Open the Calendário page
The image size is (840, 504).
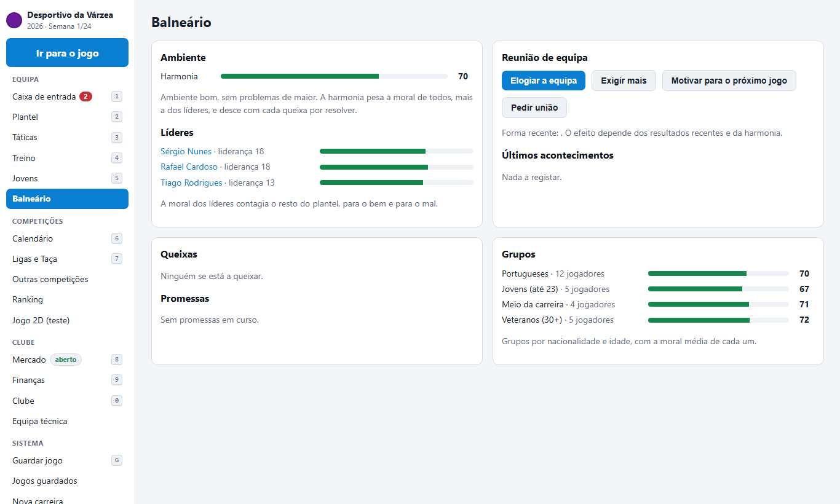(x=67, y=238)
